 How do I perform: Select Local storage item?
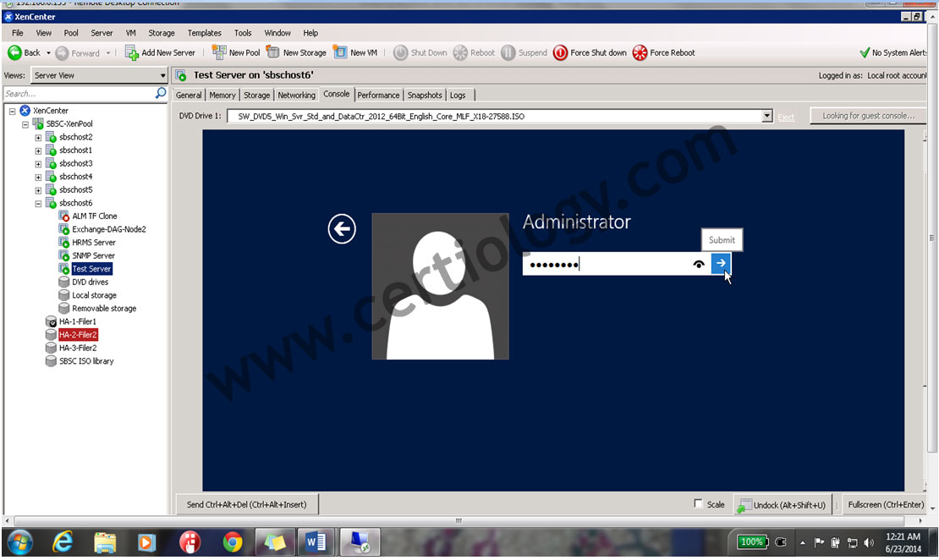coord(94,295)
